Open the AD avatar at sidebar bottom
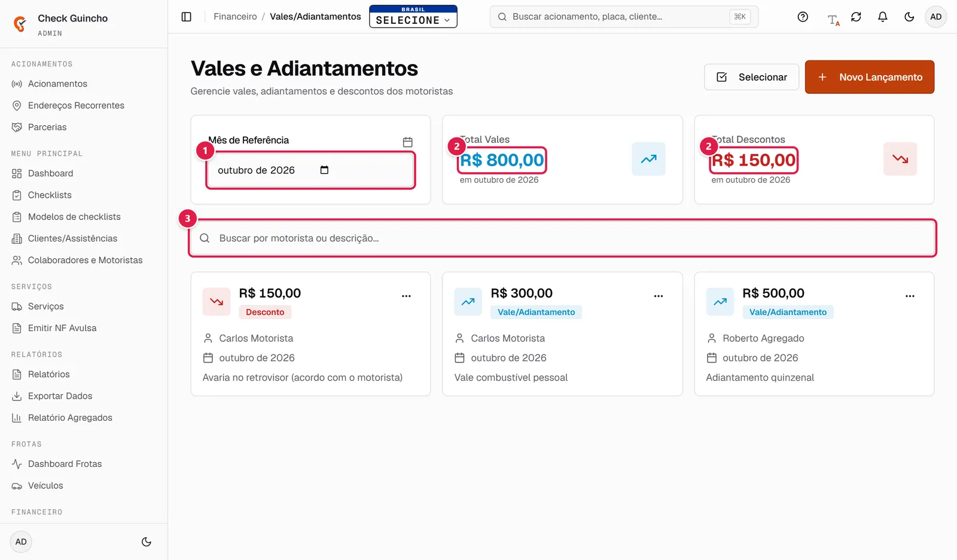This screenshot has width=957, height=560. (21, 542)
